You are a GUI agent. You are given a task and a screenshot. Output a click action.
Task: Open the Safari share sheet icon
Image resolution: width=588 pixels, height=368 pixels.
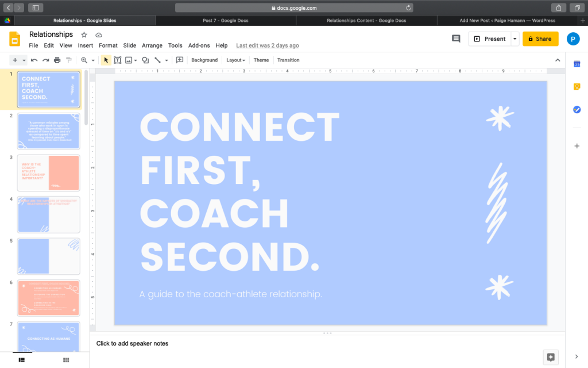pos(558,7)
